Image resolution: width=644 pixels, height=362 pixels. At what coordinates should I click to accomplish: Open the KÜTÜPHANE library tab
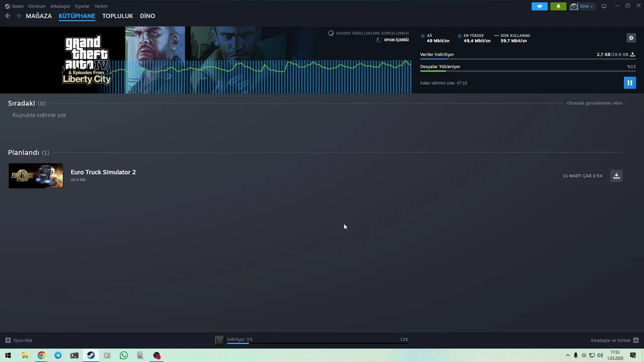(x=77, y=16)
